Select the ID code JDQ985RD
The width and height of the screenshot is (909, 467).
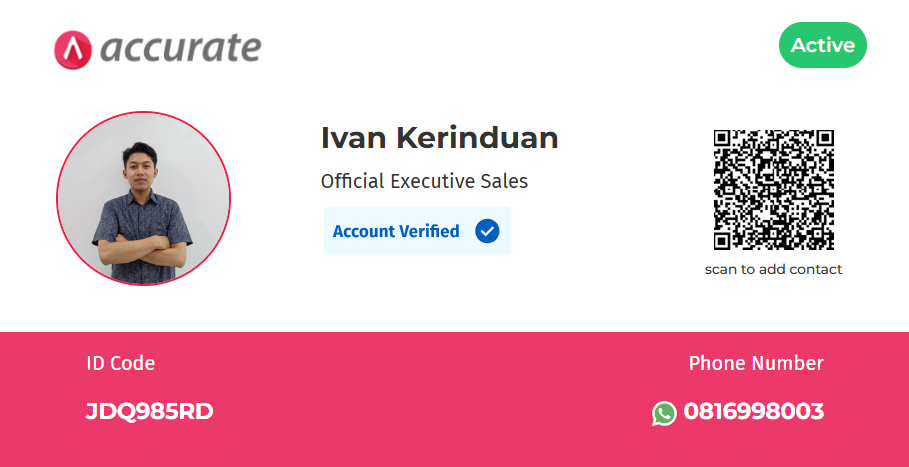pyautogui.click(x=149, y=411)
